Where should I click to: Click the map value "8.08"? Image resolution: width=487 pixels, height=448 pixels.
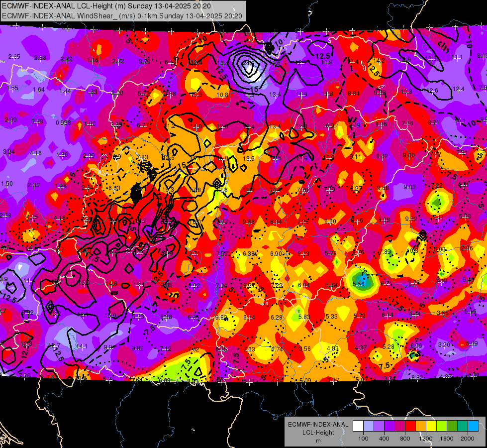tap(384, 220)
